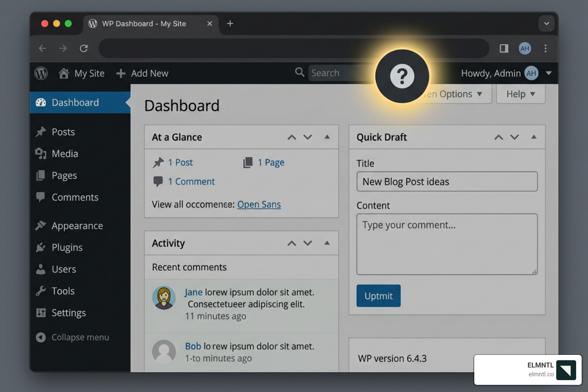
Task: Open the 1 Post link
Action: click(x=180, y=162)
